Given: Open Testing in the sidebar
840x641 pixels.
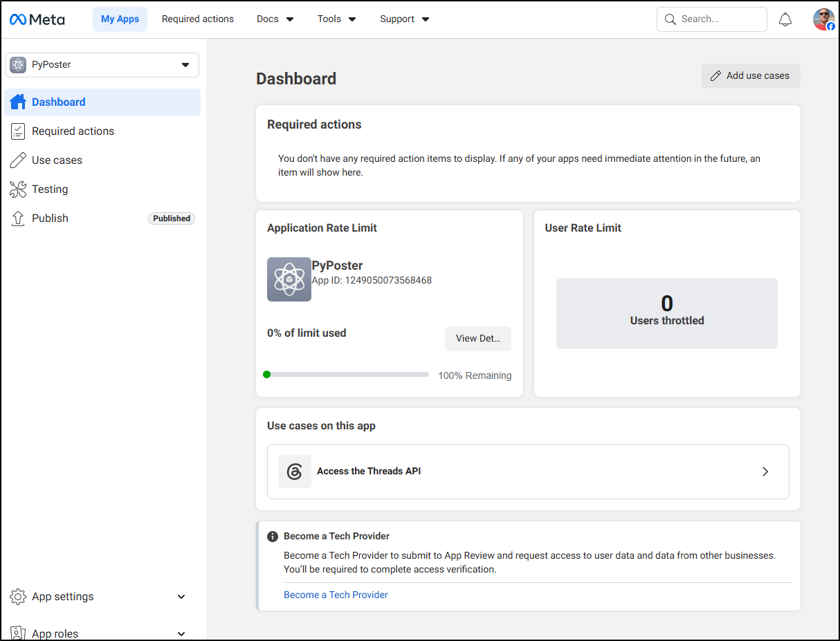Looking at the screenshot, I should pos(102,189).
